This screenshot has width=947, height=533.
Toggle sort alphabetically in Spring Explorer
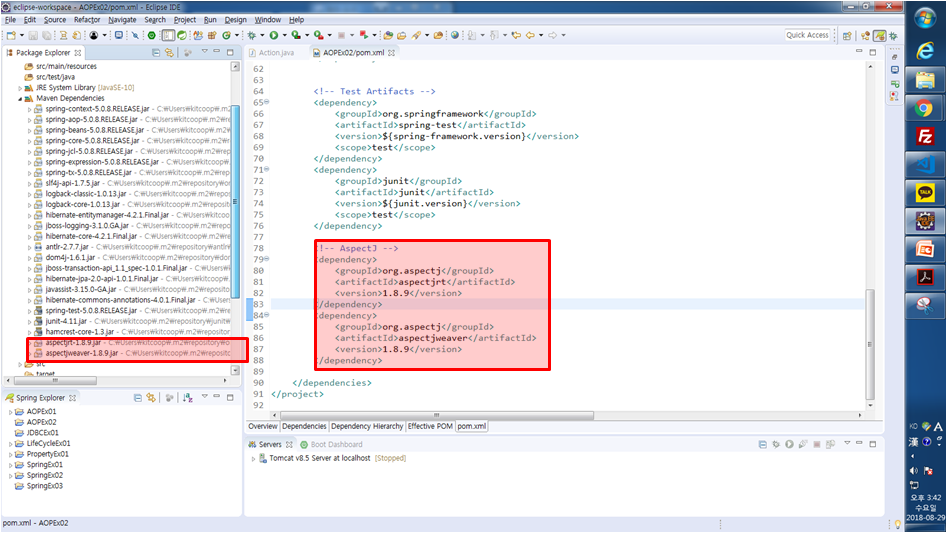pos(188,398)
